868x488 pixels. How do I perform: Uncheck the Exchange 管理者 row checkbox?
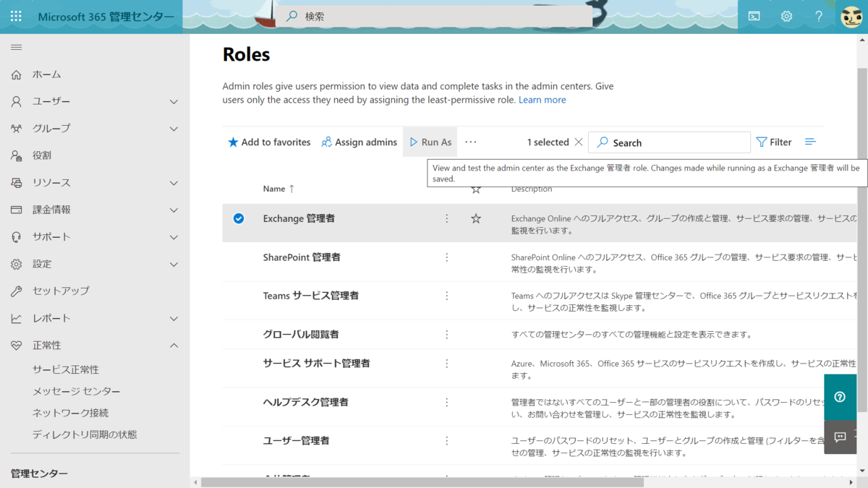coord(239,218)
